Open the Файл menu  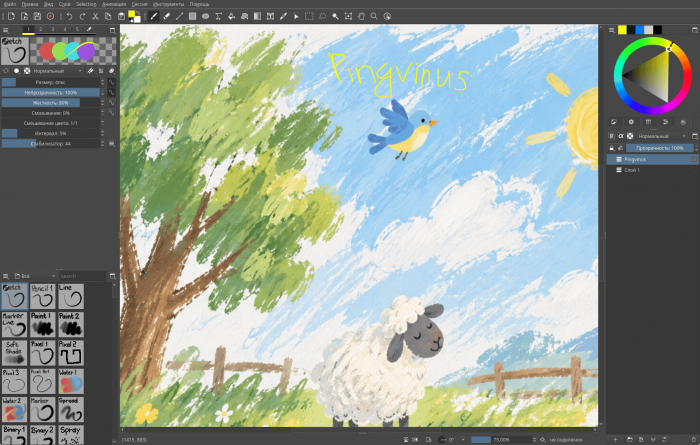coord(9,4)
